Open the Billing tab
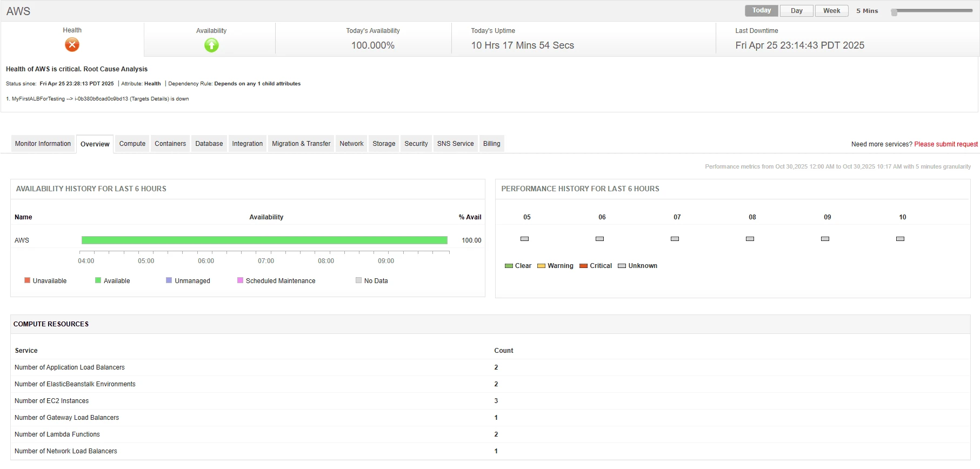Screen dimensions: 980x469 click(x=491, y=144)
